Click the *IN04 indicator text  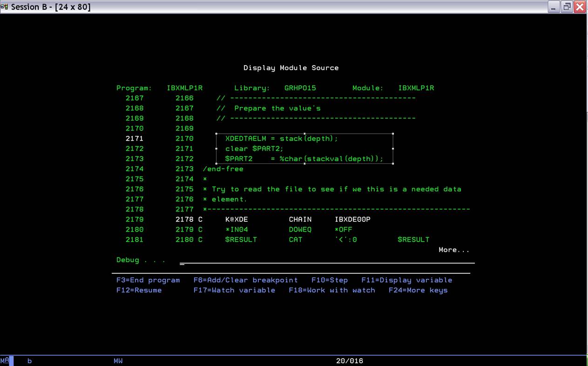click(237, 230)
